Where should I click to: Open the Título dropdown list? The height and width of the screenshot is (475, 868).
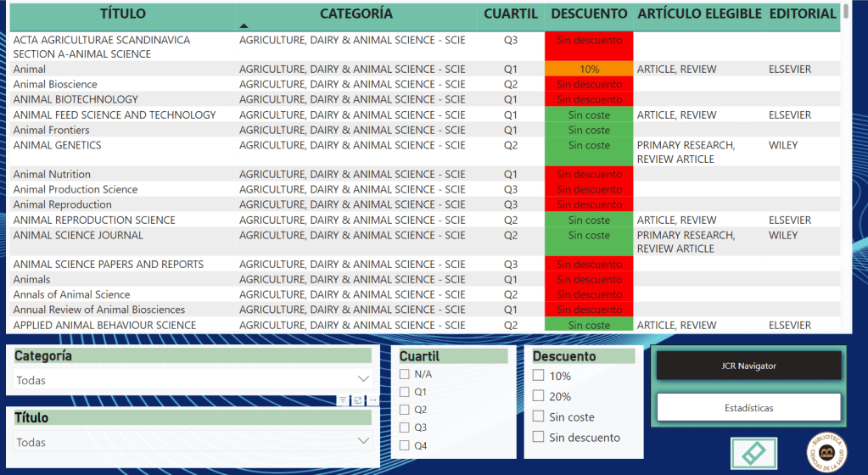(x=363, y=441)
